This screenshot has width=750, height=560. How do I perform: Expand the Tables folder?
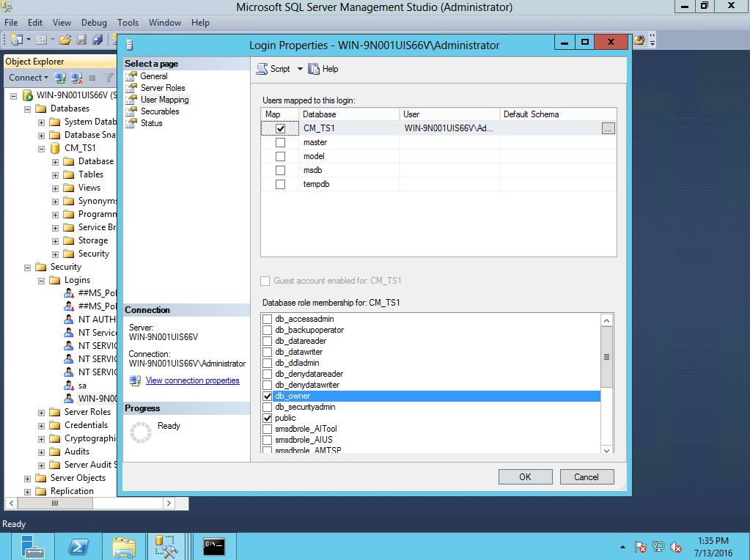point(56,175)
